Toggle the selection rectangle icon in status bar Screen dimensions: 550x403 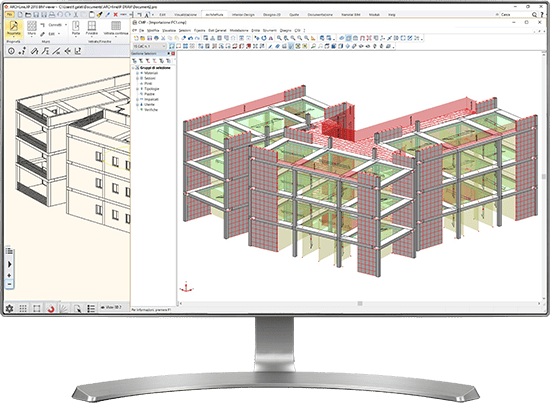[x=36, y=308]
